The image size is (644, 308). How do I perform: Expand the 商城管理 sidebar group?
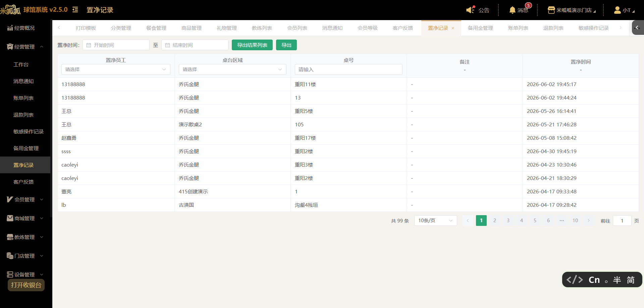pos(25,218)
